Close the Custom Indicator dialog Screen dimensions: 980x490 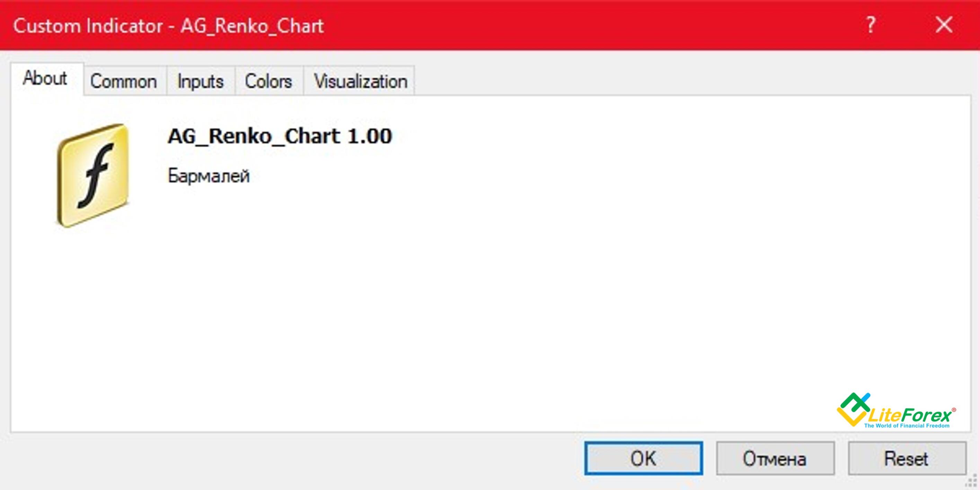click(944, 25)
